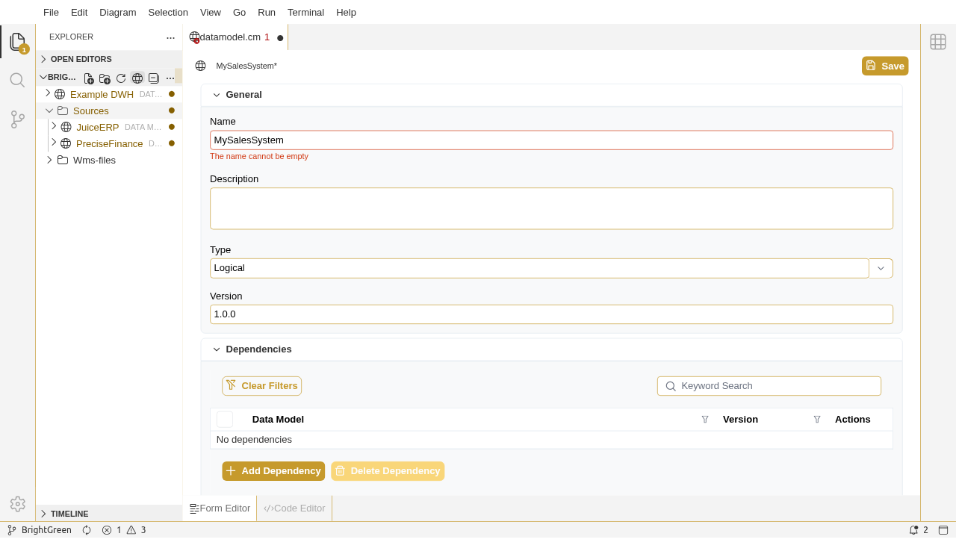
Task: Click the Save button
Action: coord(885,66)
